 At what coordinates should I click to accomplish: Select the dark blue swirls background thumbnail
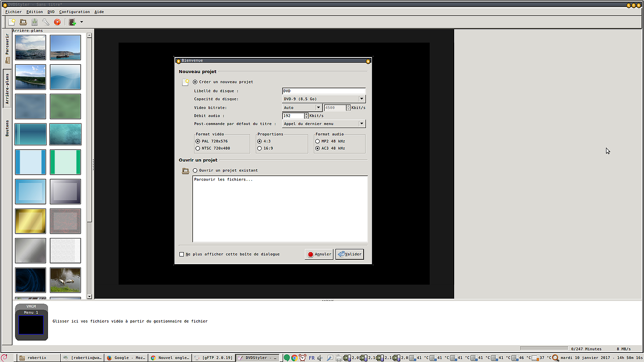(x=31, y=280)
